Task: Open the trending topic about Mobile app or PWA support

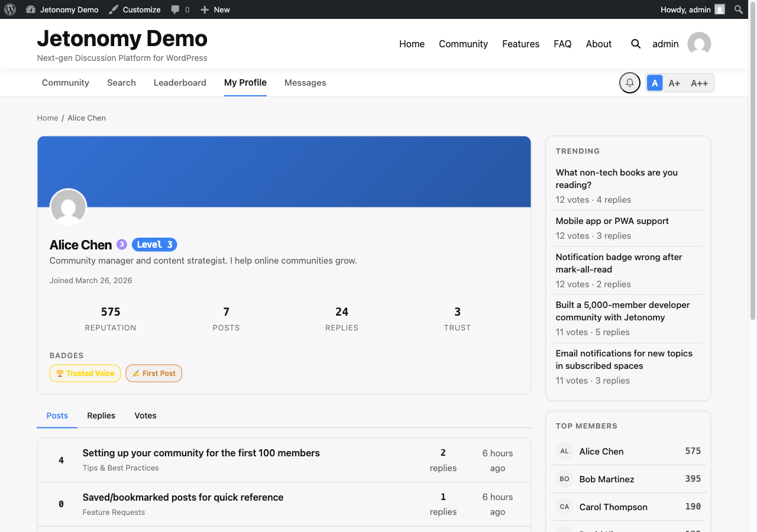Action: 612,220
